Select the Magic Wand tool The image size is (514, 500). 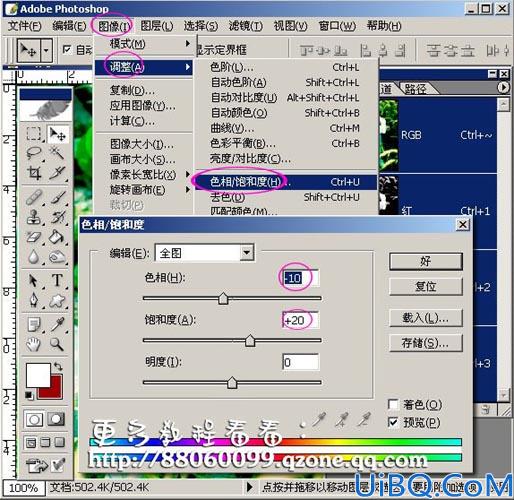click(58, 153)
